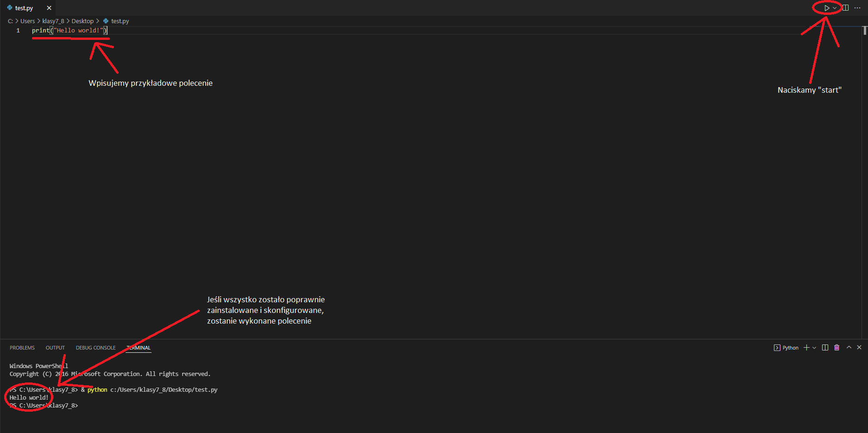Switch to the OUTPUT panel tab
Screen dimensions: 868x433
[x=55, y=348]
